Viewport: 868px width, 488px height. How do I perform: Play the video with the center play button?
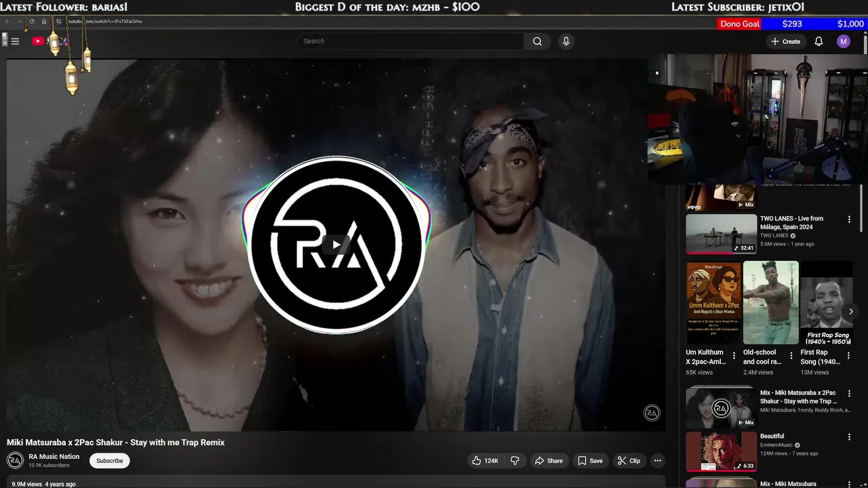tap(336, 245)
